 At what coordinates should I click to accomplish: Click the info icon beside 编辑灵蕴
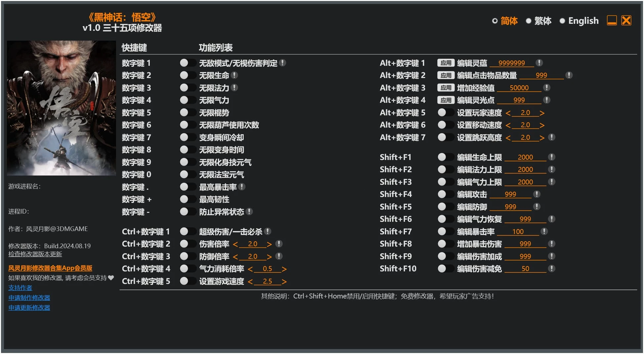539,62
